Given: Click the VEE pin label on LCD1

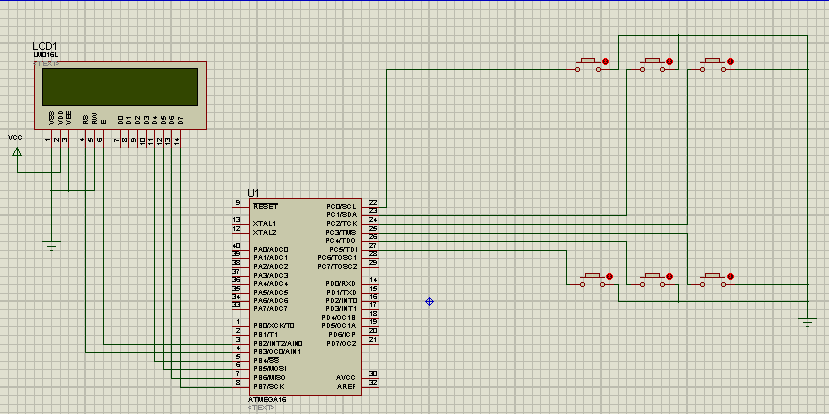Looking at the screenshot, I should [x=69, y=118].
